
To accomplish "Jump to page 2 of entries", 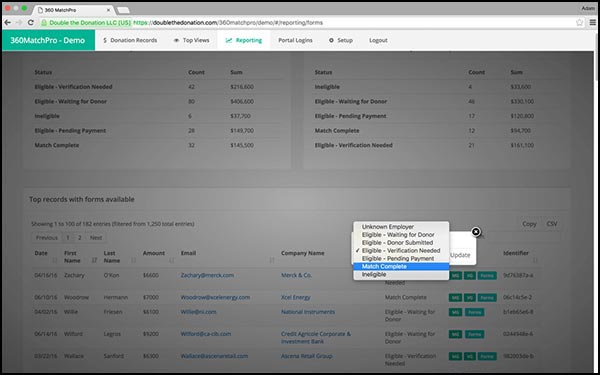I will [80, 238].
